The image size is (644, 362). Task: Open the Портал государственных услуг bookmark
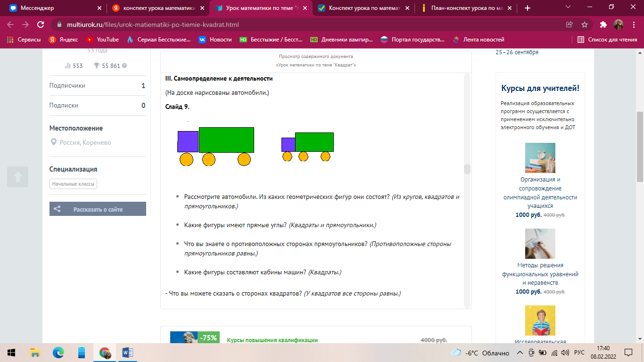pyautogui.click(x=412, y=40)
